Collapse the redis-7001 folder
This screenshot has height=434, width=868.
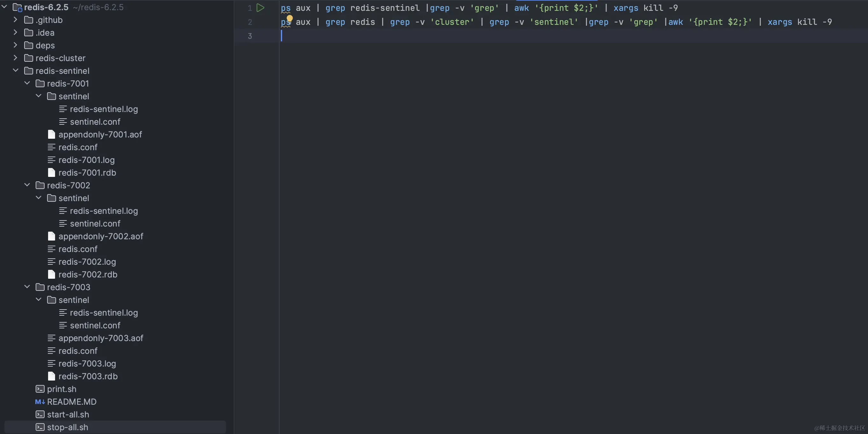point(27,83)
